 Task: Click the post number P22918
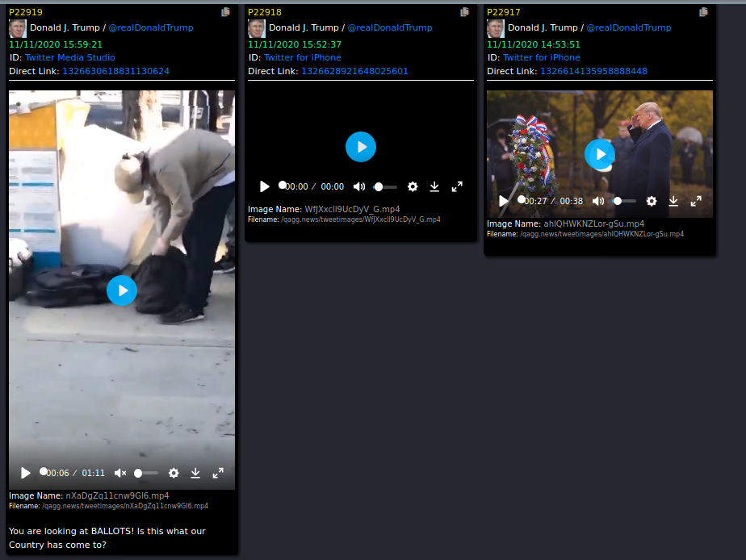coord(265,12)
